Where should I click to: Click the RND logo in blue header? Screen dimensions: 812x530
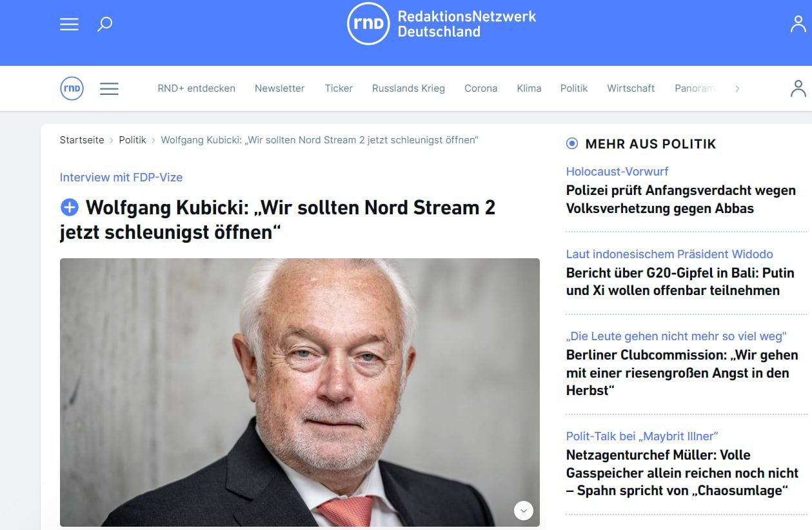[x=442, y=24]
